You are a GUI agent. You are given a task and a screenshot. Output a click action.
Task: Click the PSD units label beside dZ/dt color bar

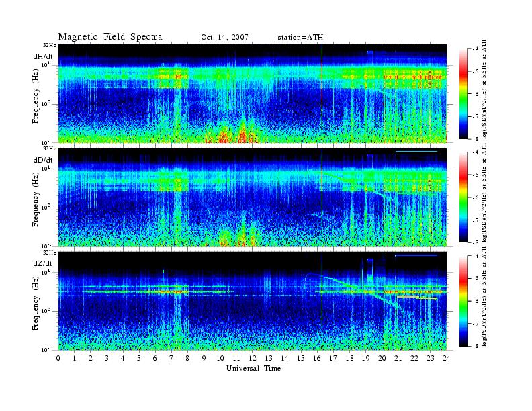point(484,297)
